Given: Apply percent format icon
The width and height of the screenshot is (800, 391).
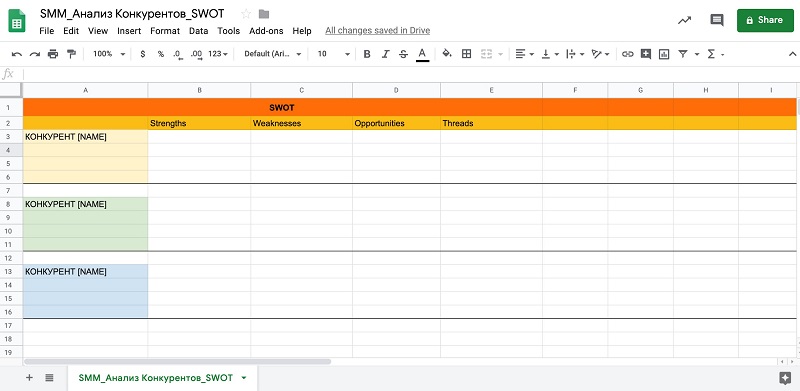Looking at the screenshot, I should 161,54.
